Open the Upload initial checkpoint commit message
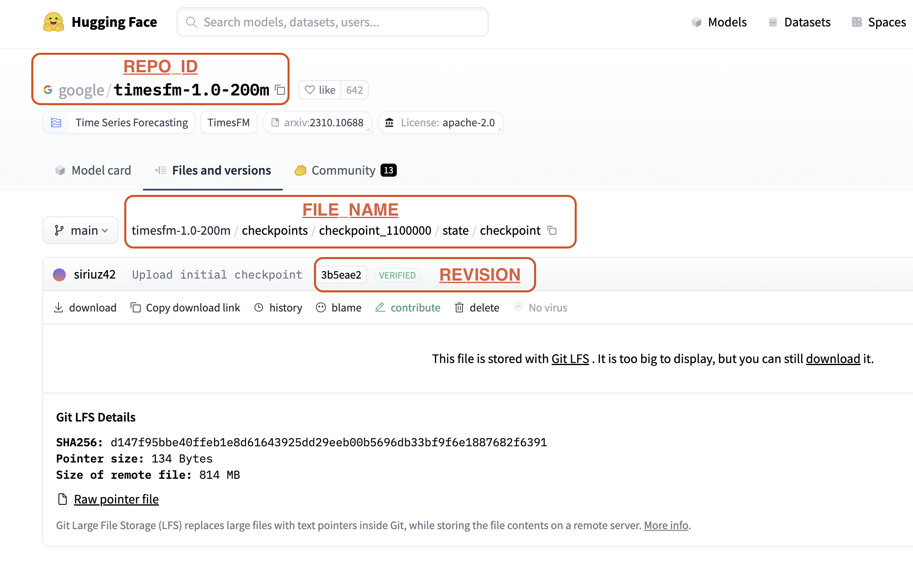Image resolution: width=913 pixels, height=588 pixels. [217, 275]
